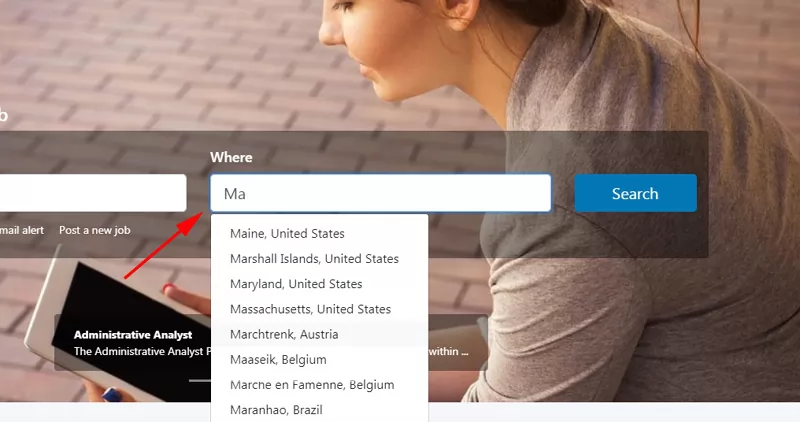This screenshot has height=422, width=800.
Task: Pick Maaseik, Belgium suggestion
Action: pos(319,359)
